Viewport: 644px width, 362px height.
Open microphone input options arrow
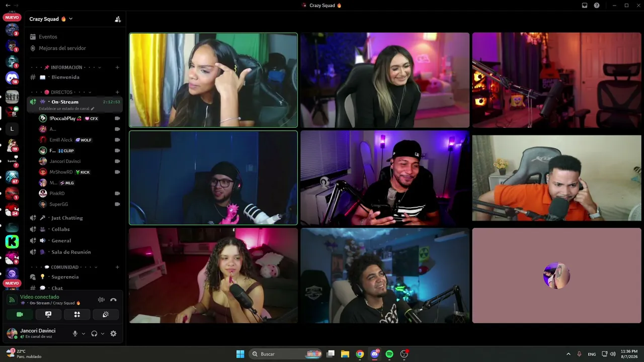84,333
